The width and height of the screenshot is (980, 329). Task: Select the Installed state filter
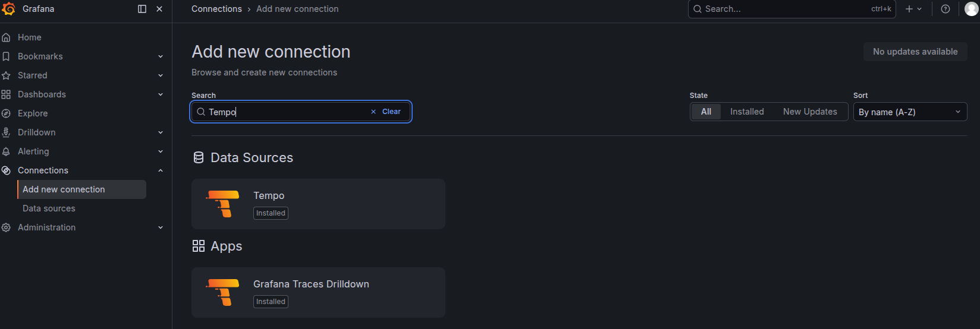click(747, 112)
